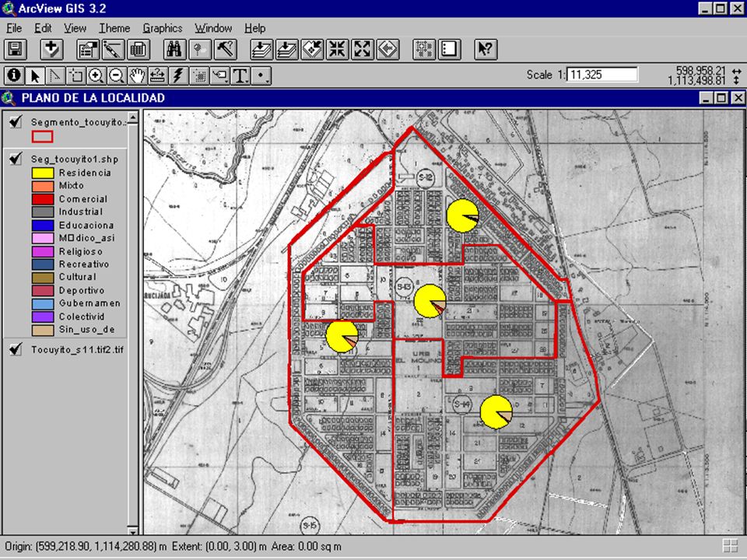The width and height of the screenshot is (747, 560).
Task: Clear the selected features
Action: [449, 50]
